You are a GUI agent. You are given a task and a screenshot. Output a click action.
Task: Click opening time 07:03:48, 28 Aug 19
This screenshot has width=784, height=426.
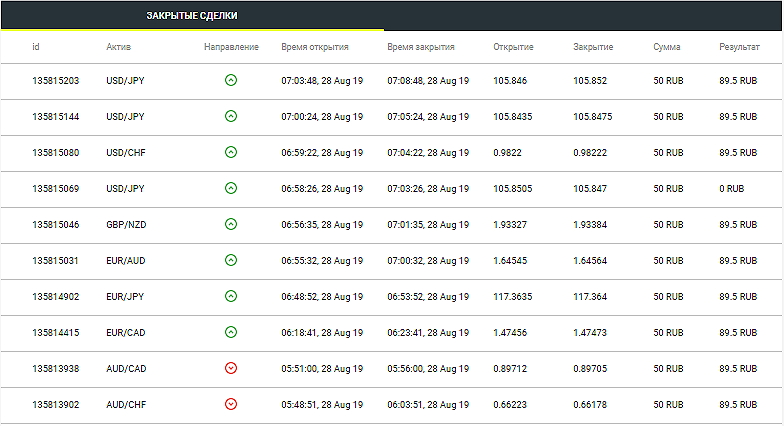(x=322, y=80)
